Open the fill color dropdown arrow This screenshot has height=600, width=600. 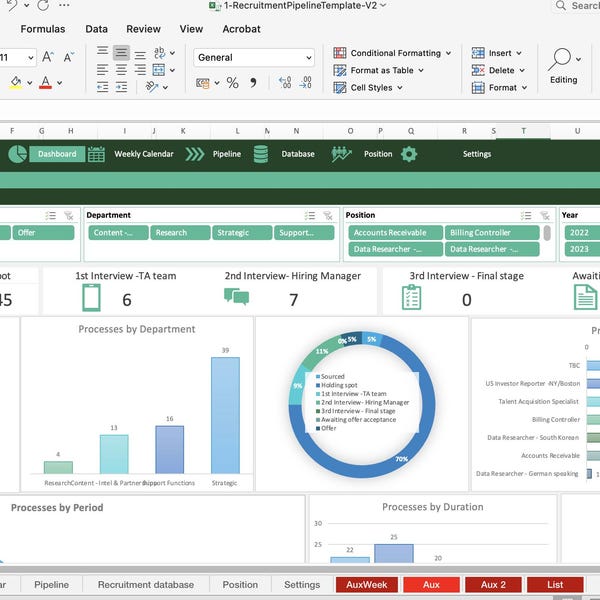29,83
